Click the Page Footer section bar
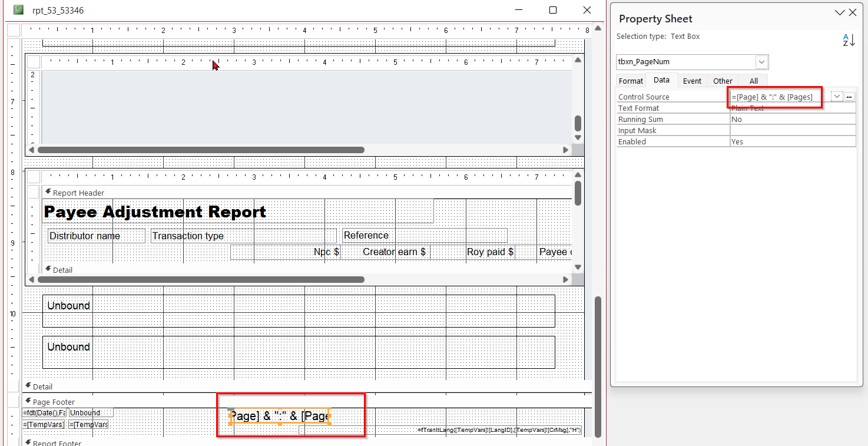Viewport: 868px width, 446px height. click(x=307, y=402)
